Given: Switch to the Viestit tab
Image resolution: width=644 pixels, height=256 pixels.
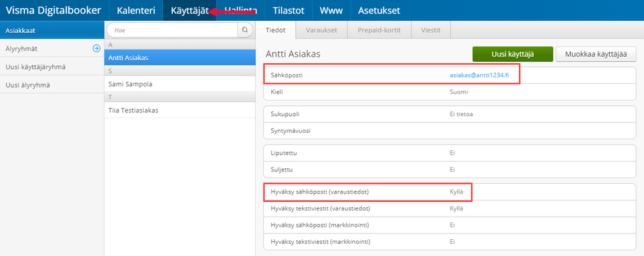Looking at the screenshot, I should [x=430, y=30].
